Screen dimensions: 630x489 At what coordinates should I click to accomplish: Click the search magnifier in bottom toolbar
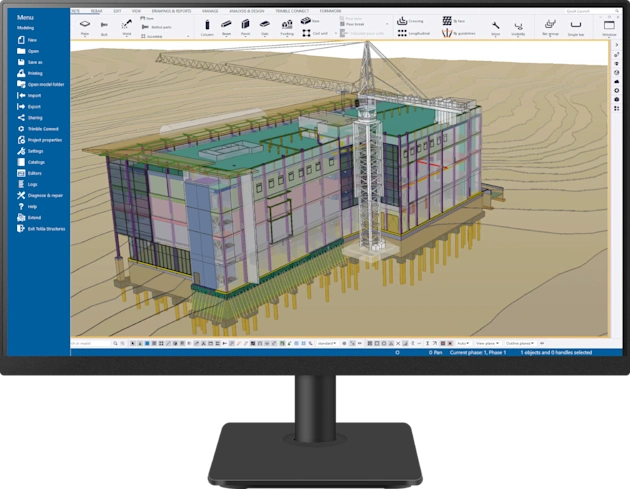(x=115, y=344)
